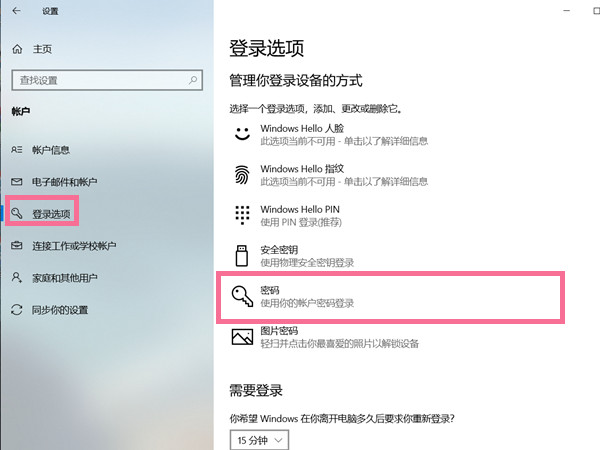Screen dimensions: 600x450
Task: Open the 15 分钟 sign-in timeout dropdown
Action: tap(259, 439)
